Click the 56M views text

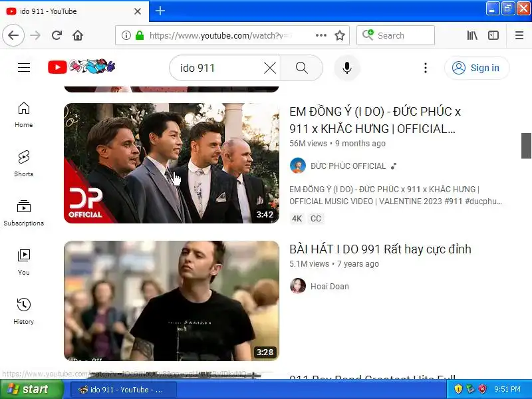pos(308,144)
